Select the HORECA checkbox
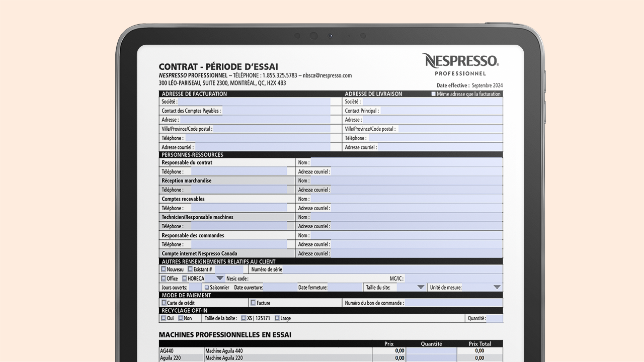The width and height of the screenshot is (644, 362). pyautogui.click(x=185, y=278)
